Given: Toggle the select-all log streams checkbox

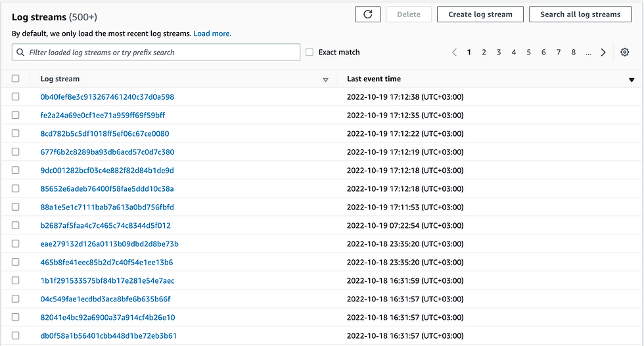Looking at the screenshot, I should [16, 79].
